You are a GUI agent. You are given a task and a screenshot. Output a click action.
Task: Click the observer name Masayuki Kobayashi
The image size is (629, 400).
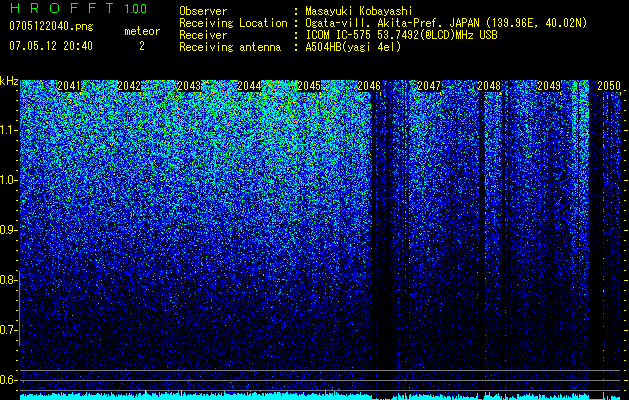(x=358, y=11)
